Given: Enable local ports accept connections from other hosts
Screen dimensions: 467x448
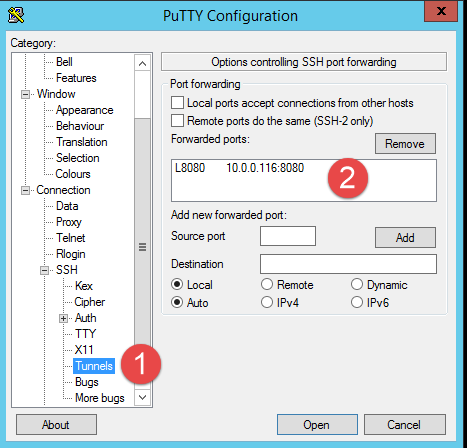Looking at the screenshot, I should (x=177, y=103).
